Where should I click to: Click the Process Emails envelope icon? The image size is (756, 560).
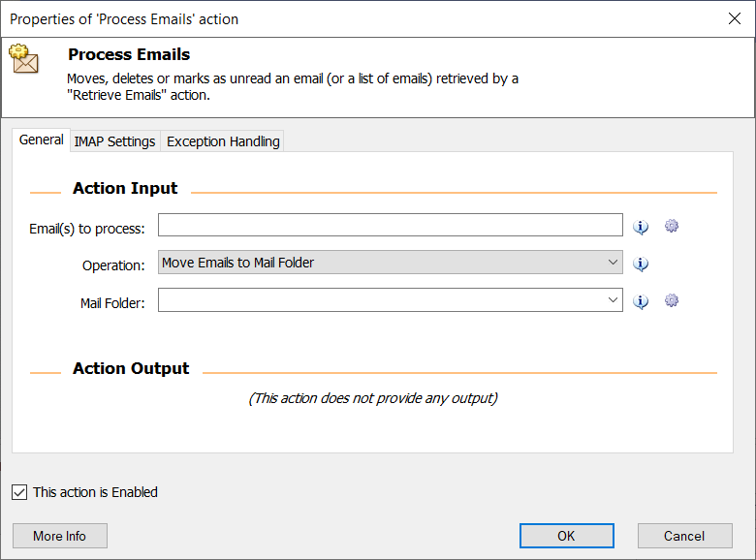pos(23,59)
